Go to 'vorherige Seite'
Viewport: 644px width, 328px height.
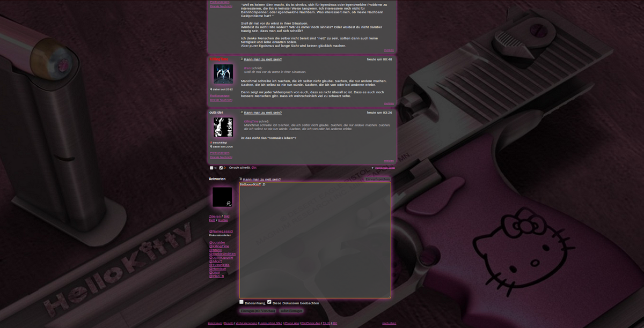(385, 168)
